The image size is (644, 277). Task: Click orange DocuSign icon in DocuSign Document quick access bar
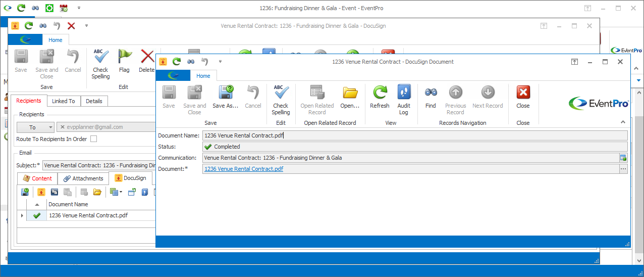tap(163, 62)
